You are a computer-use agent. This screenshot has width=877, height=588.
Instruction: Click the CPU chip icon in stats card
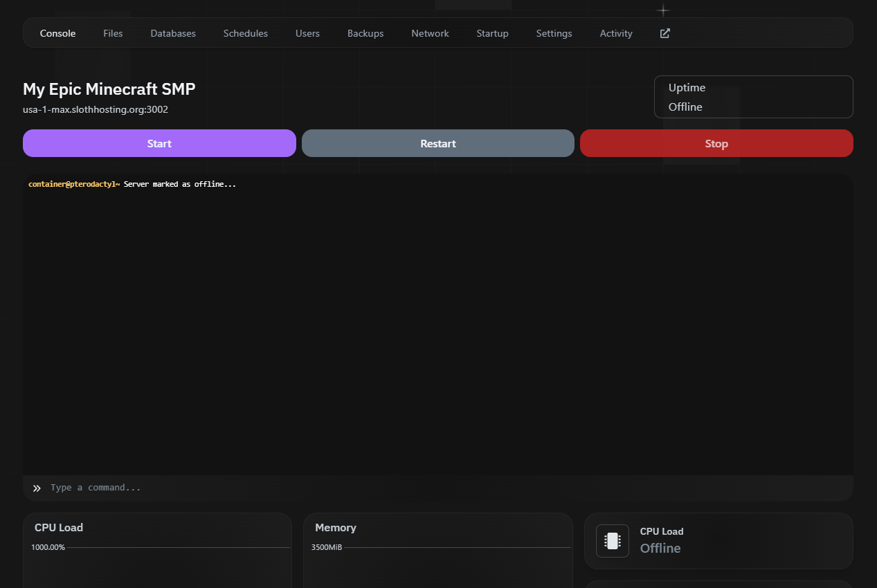612,541
